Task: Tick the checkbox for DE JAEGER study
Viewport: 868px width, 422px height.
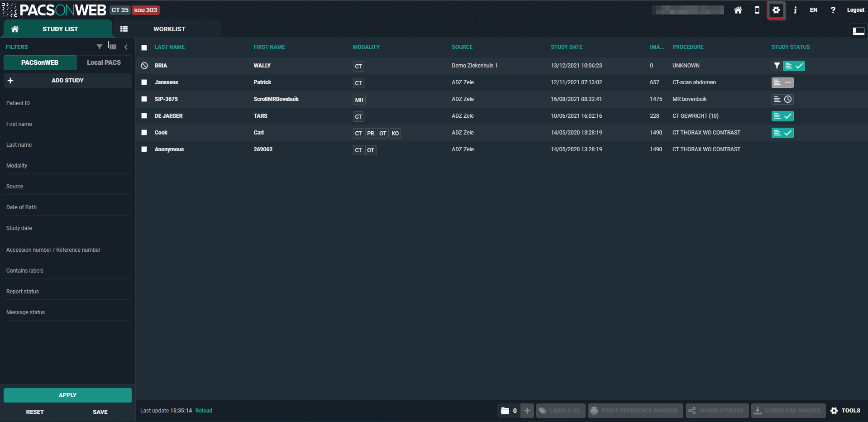Action: point(144,116)
